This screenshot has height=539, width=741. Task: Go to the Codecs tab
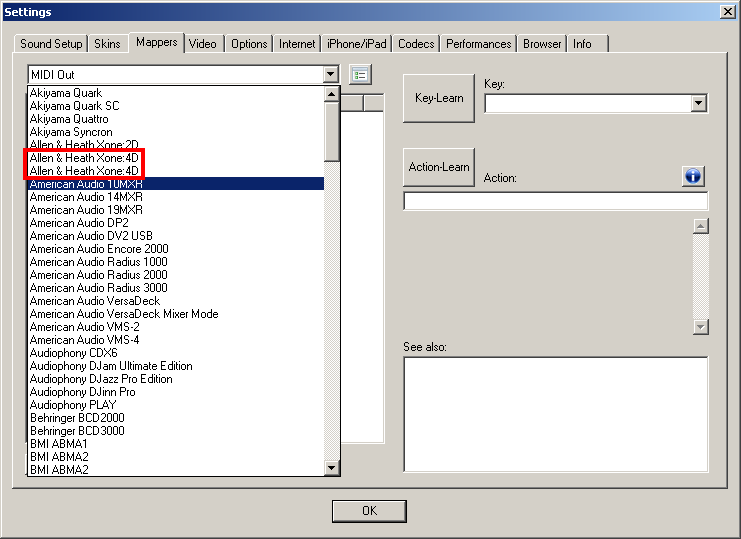click(416, 44)
